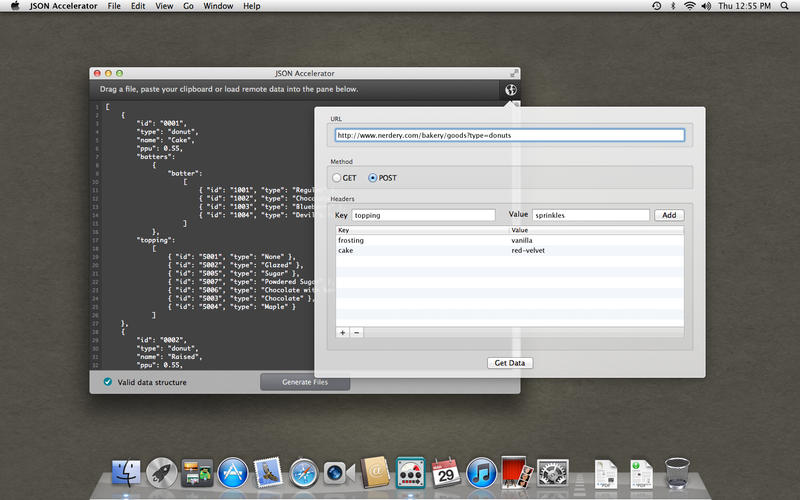The image size is (800, 500).
Task: Select the GET method radio button
Action: (336, 178)
